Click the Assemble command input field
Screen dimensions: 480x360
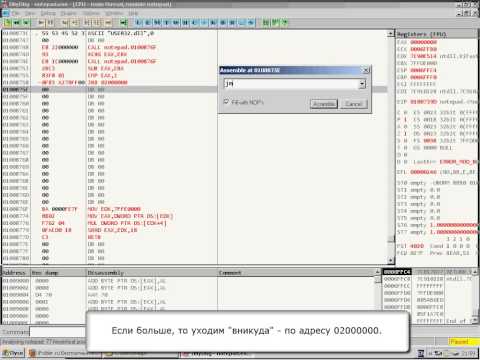pos(291,84)
